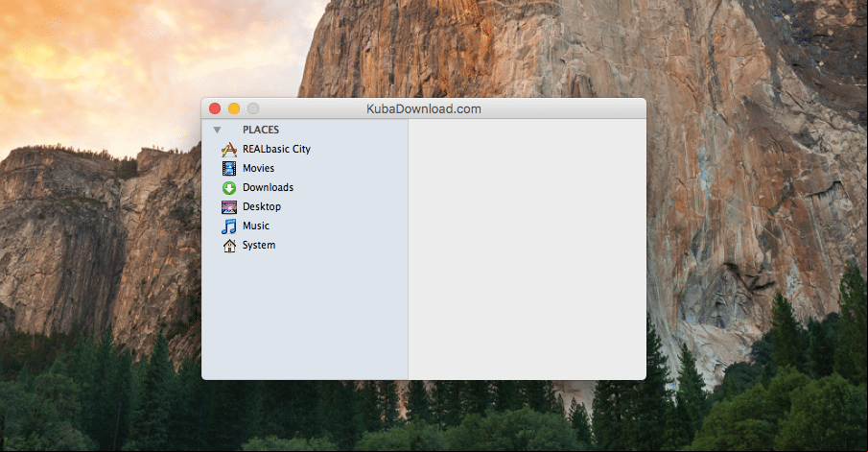Click the green Downloads arrow icon
The height and width of the screenshot is (452, 868).
228,188
